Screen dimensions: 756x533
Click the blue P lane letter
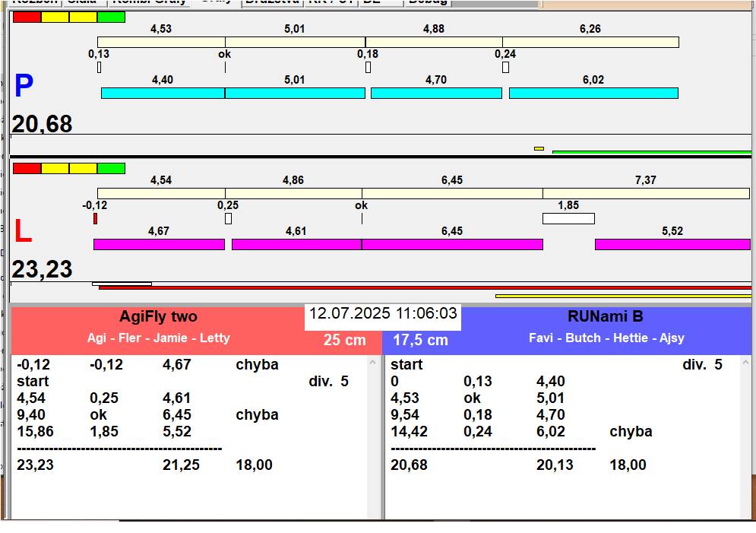tap(24, 86)
